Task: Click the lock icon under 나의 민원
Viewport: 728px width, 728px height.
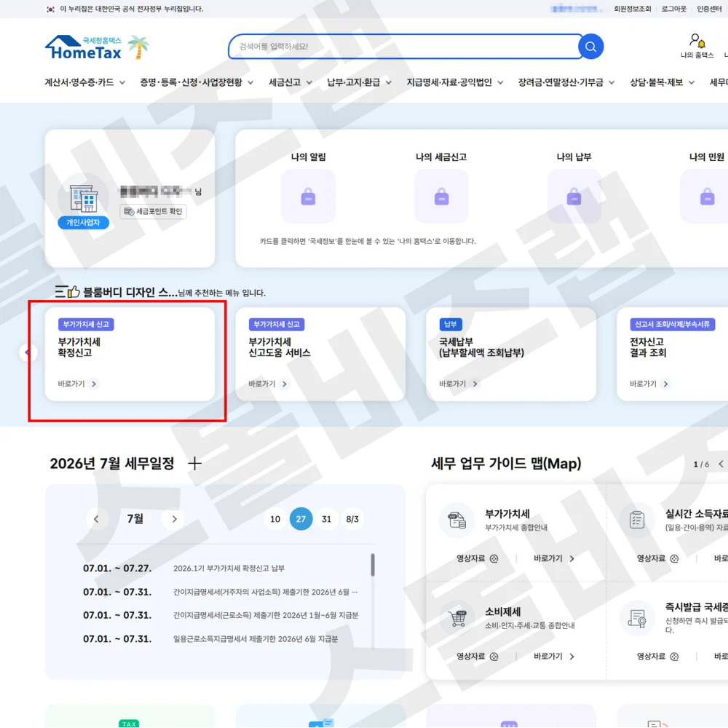Action: click(x=707, y=196)
